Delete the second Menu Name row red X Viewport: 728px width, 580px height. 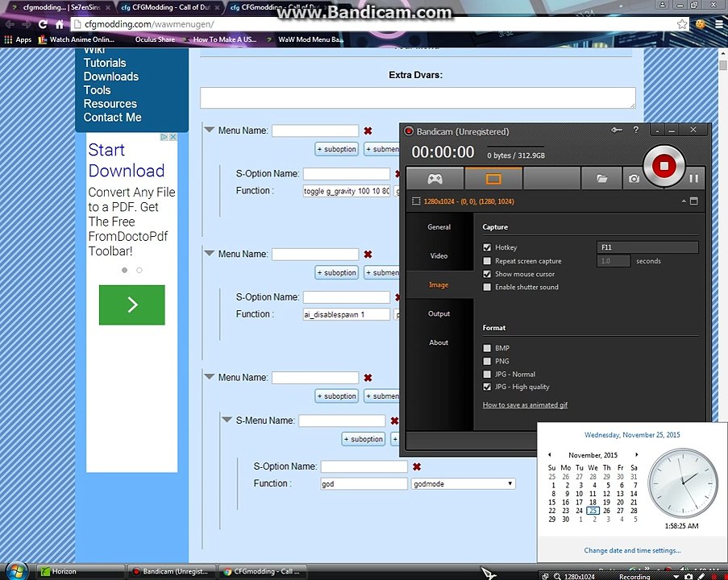pyautogui.click(x=368, y=255)
